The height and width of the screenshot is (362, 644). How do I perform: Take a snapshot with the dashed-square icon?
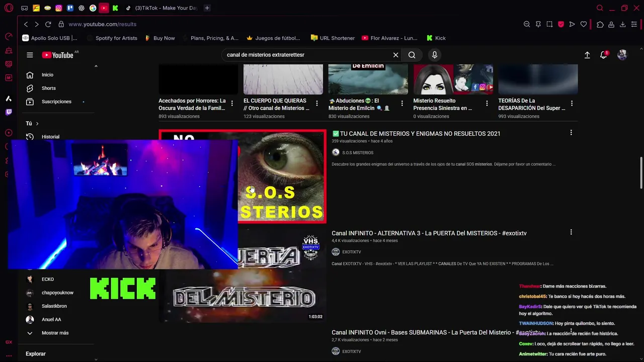tap(549, 24)
